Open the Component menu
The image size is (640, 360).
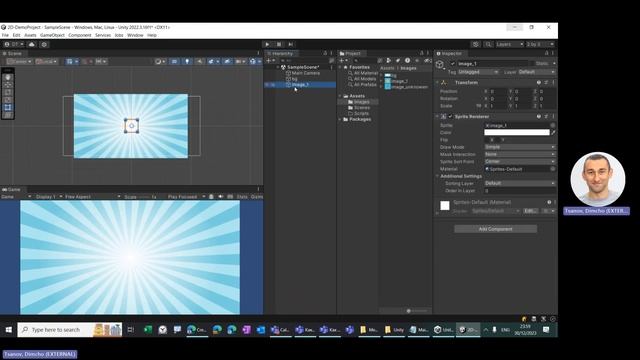tap(80, 35)
